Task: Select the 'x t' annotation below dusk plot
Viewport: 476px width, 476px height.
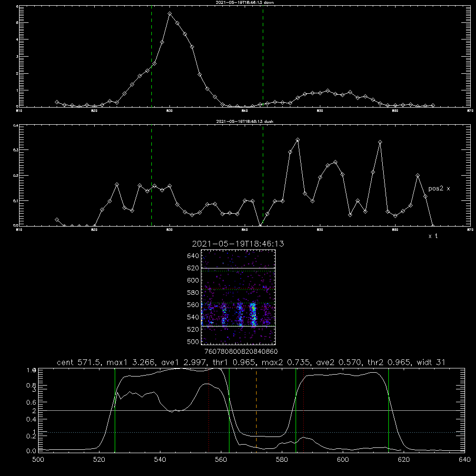Action: (433, 236)
